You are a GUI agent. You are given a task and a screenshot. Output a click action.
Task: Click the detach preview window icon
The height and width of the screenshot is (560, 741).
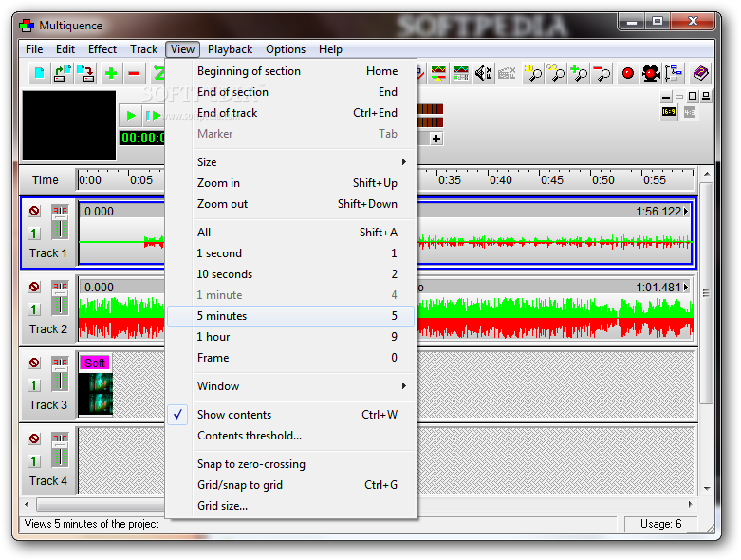pos(706,97)
